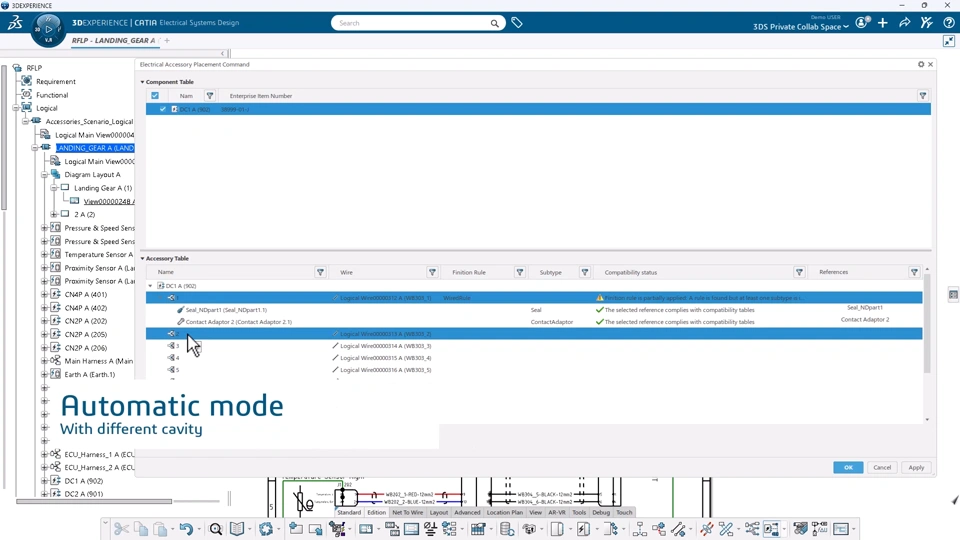This screenshot has width=960, height=540.
Task: Expand the 2 A (2) tree node
Action: point(54,214)
